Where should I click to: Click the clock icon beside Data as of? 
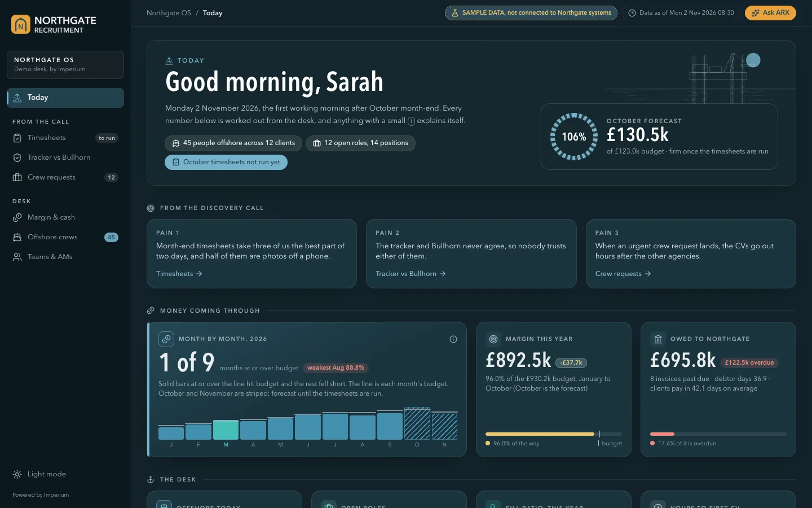pos(632,13)
